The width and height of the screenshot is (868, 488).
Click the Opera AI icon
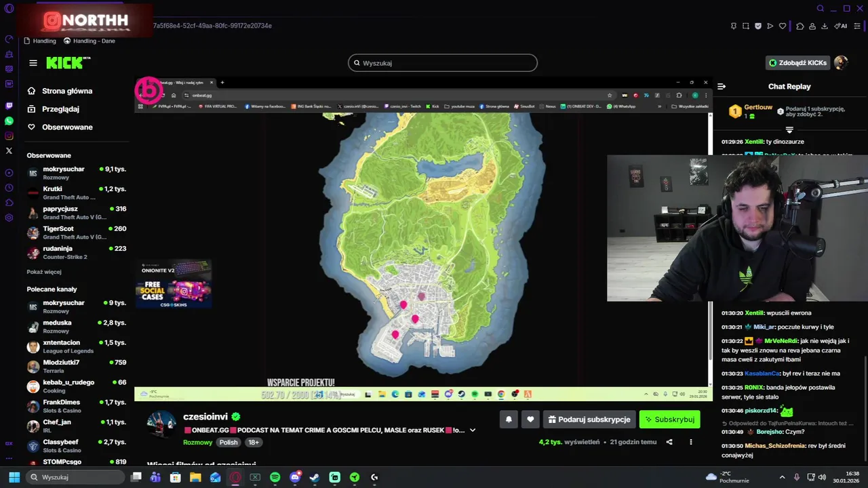point(841,26)
